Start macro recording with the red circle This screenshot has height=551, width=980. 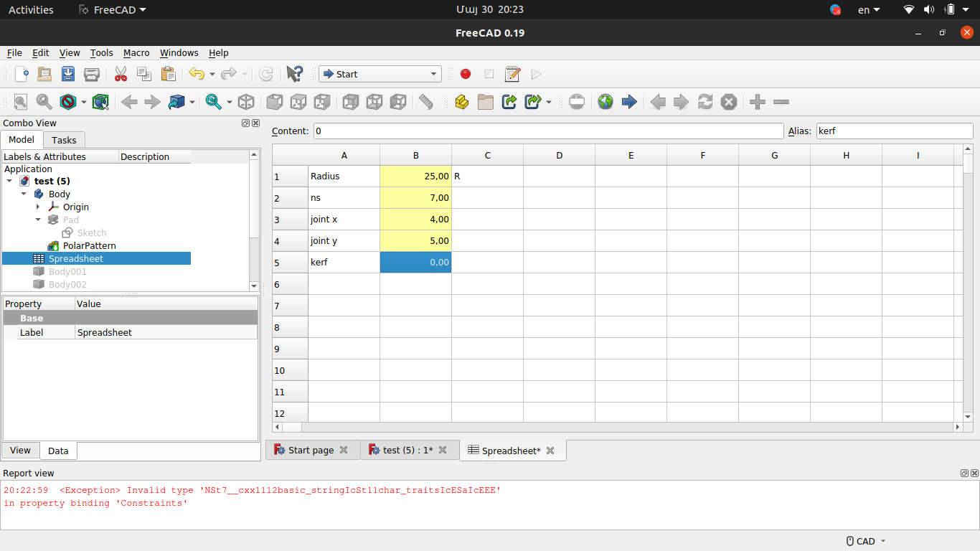(466, 74)
